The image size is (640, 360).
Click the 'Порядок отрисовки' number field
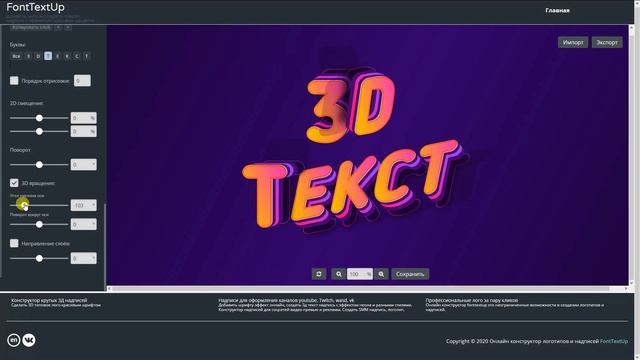pos(82,80)
